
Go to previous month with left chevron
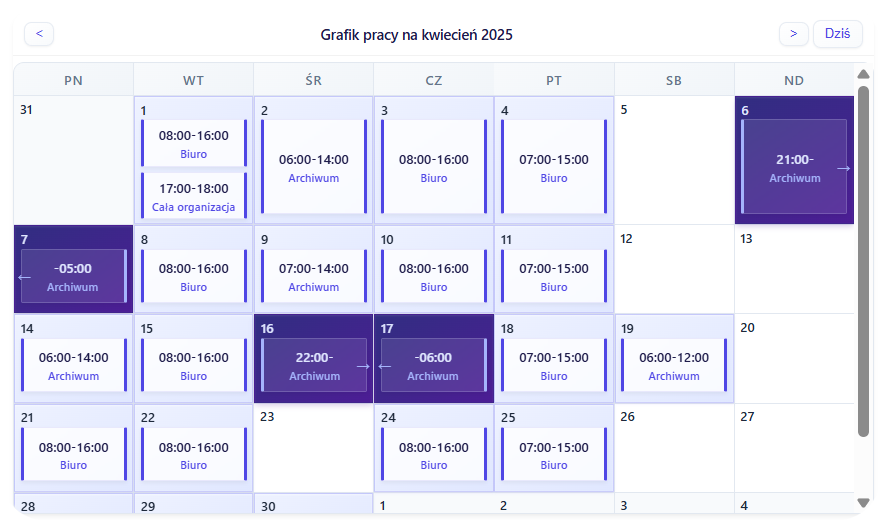(x=39, y=34)
